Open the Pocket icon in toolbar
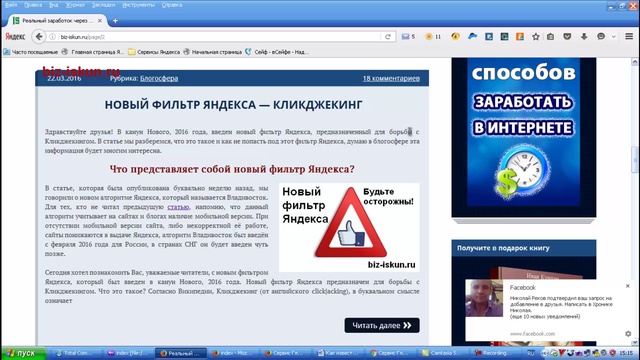The width and height of the screenshot is (640, 360). point(567,37)
